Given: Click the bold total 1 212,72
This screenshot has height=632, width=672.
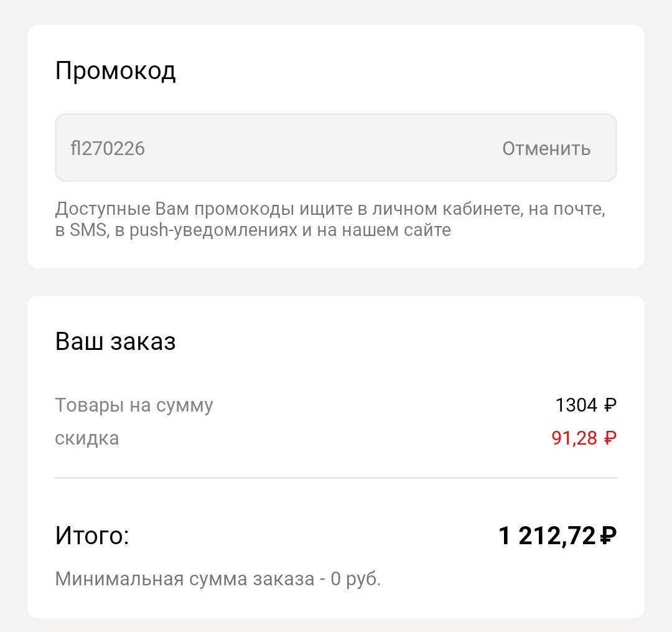Looking at the screenshot, I should click(x=548, y=535).
